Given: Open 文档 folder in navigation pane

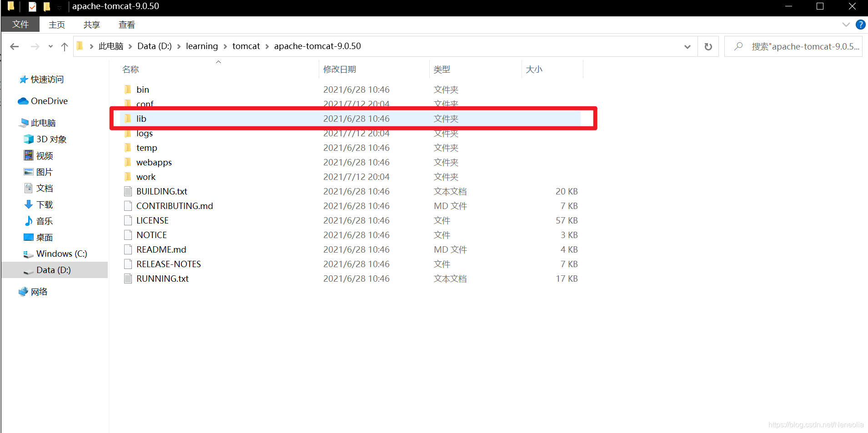Looking at the screenshot, I should tap(45, 188).
